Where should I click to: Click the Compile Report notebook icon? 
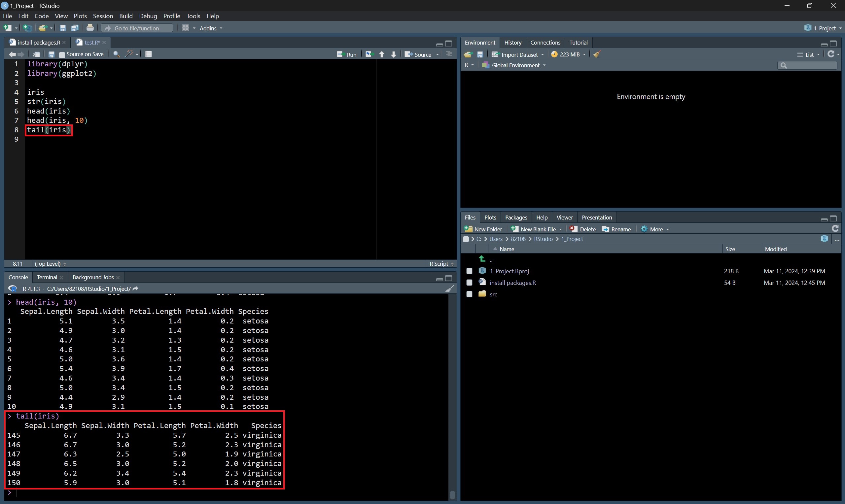coord(149,54)
